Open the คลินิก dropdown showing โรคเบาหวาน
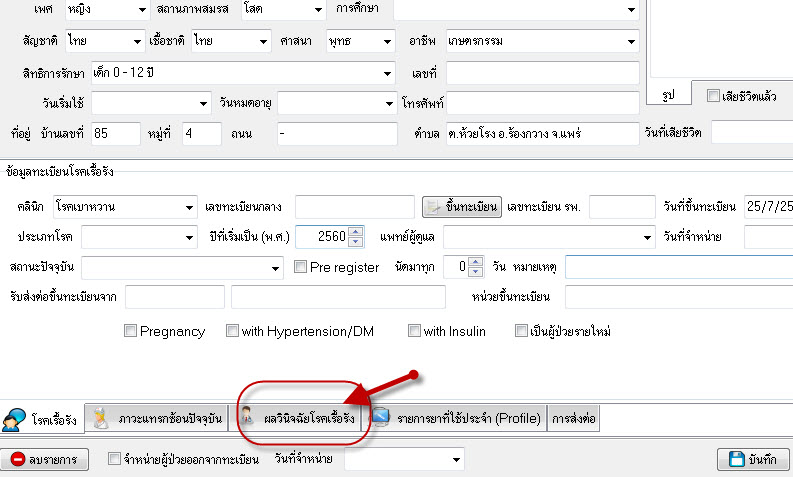793x477 pixels. 189,207
